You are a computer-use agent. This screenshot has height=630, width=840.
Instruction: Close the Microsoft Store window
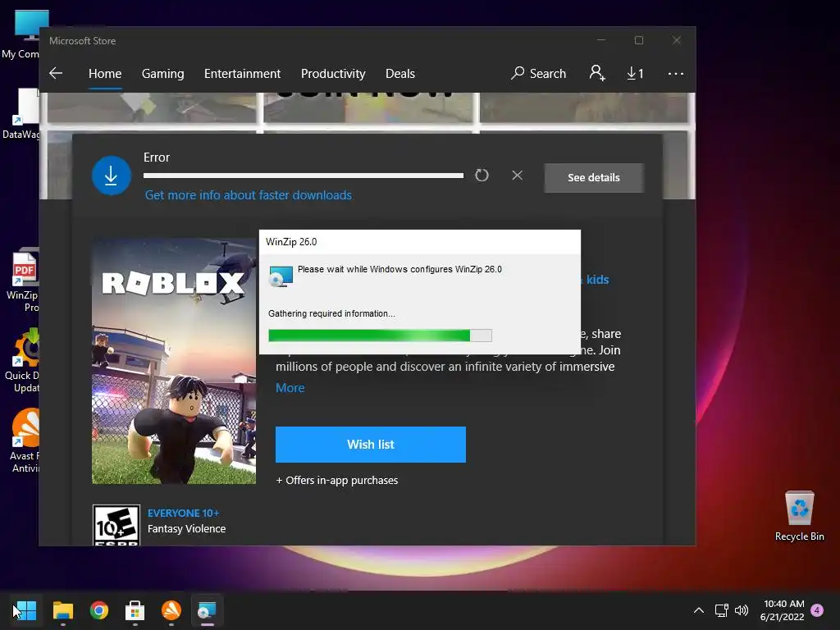pyautogui.click(x=677, y=40)
